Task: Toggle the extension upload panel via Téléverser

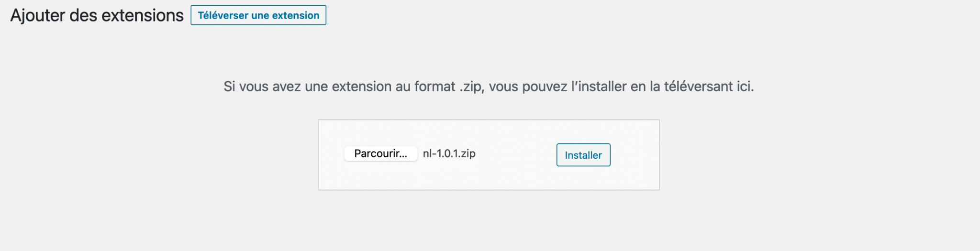Action: point(258,15)
